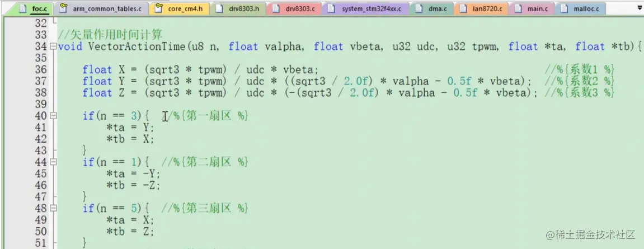Click line number 33 in the gutter

(x=41, y=35)
